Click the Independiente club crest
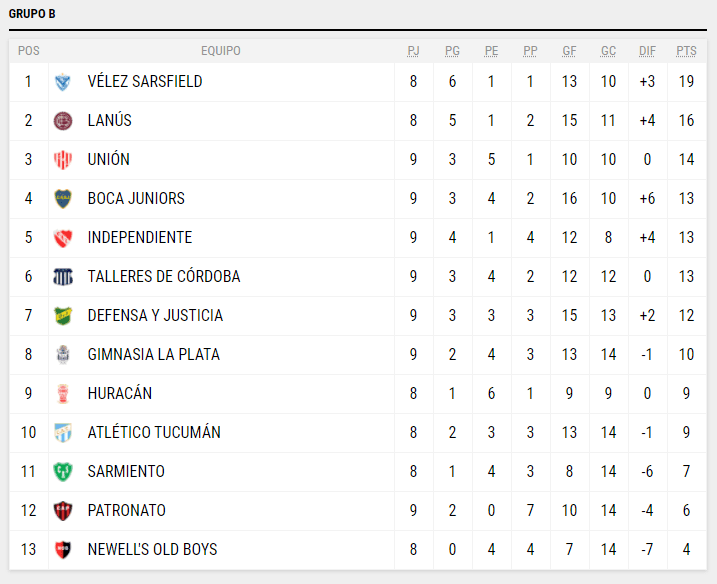Image resolution: width=717 pixels, height=584 pixels. click(x=63, y=238)
